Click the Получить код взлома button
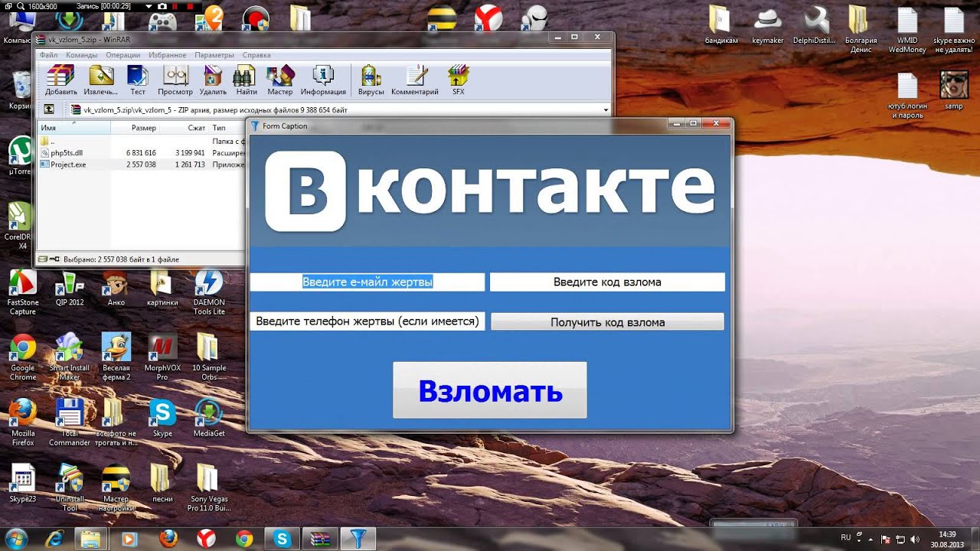This screenshot has height=551, width=980. [607, 322]
